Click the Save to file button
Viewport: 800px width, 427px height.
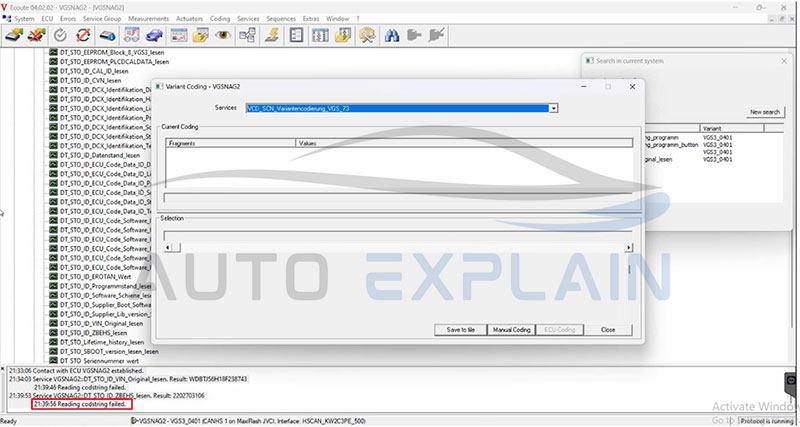coord(461,330)
